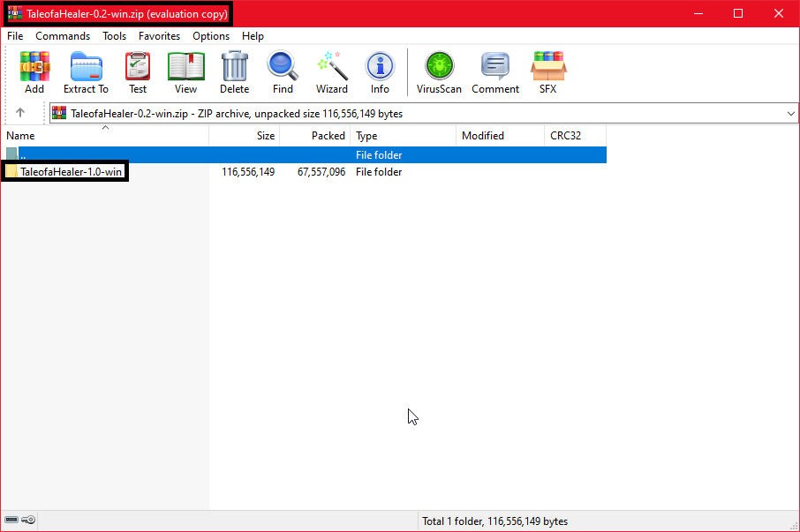Click TaleofaHealer-1.0-win folder icon

11,171
